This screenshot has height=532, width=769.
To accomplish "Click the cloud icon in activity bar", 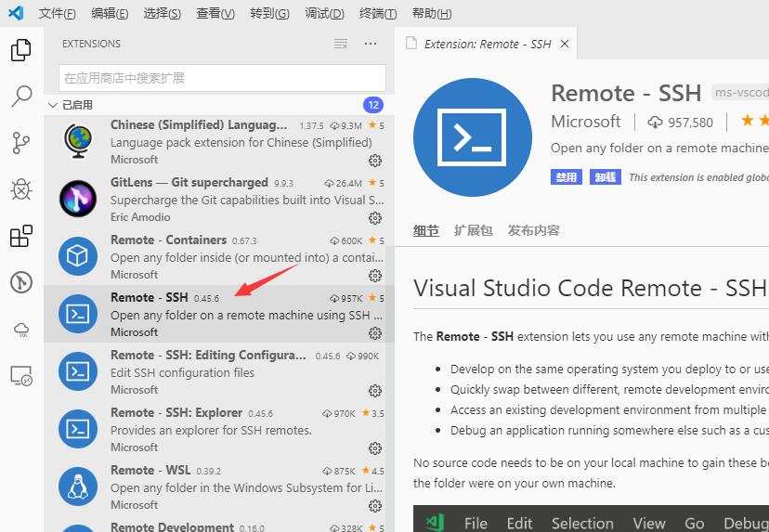I will click(x=21, y=329).
